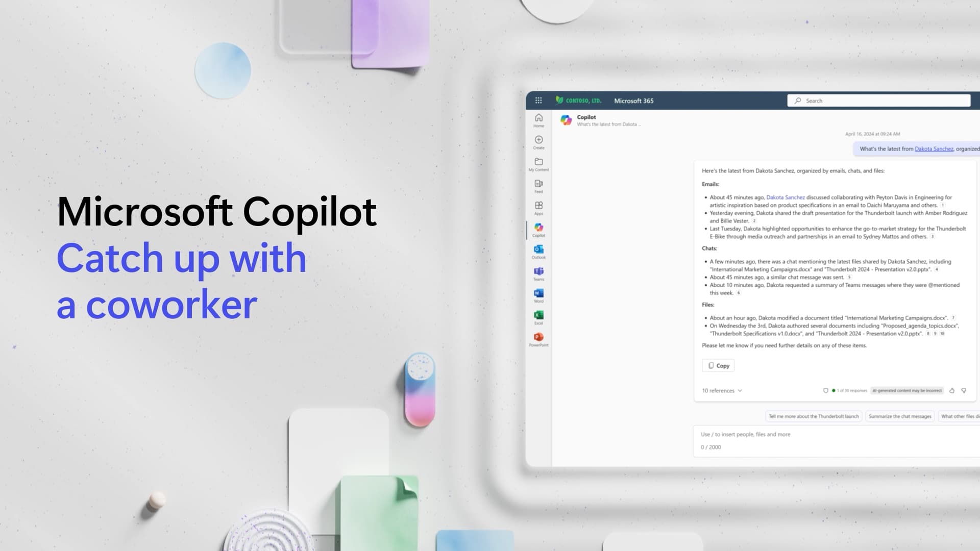Image resolution: width=980 pixels, height=551 pixels.
Task: Expand the 10 references section
Action: coord(721,390)
